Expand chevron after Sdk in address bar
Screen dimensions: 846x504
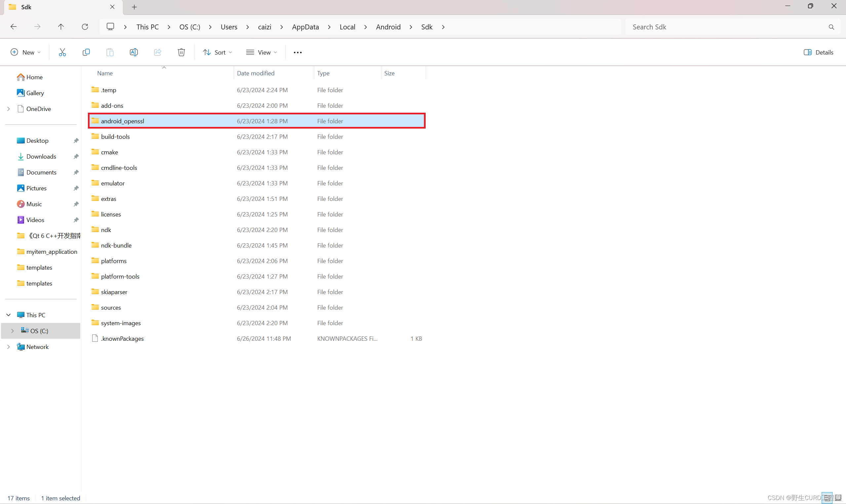[x=443, y=27]
